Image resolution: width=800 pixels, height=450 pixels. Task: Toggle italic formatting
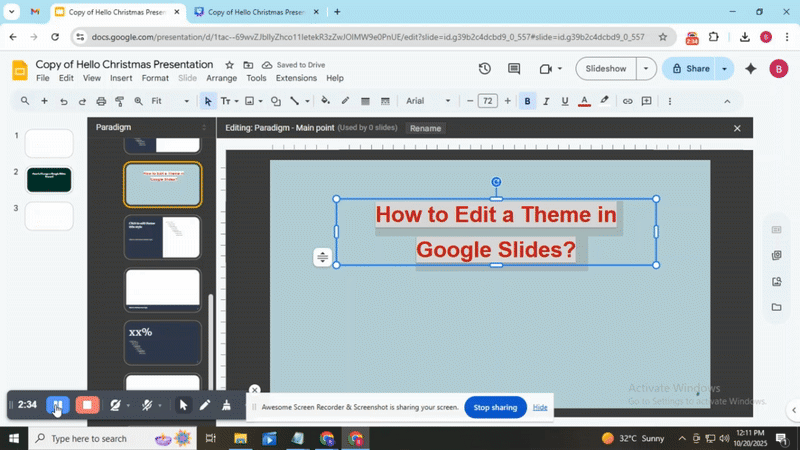coord(547,101)
